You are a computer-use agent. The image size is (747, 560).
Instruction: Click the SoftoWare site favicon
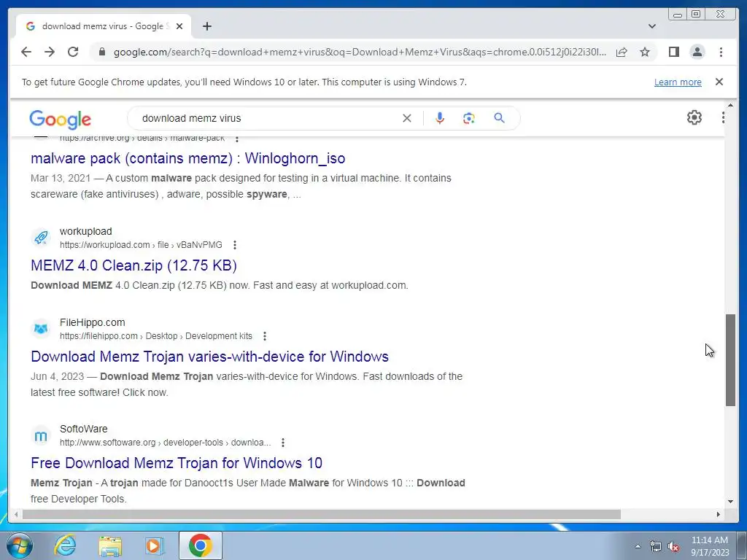[41, 435]
